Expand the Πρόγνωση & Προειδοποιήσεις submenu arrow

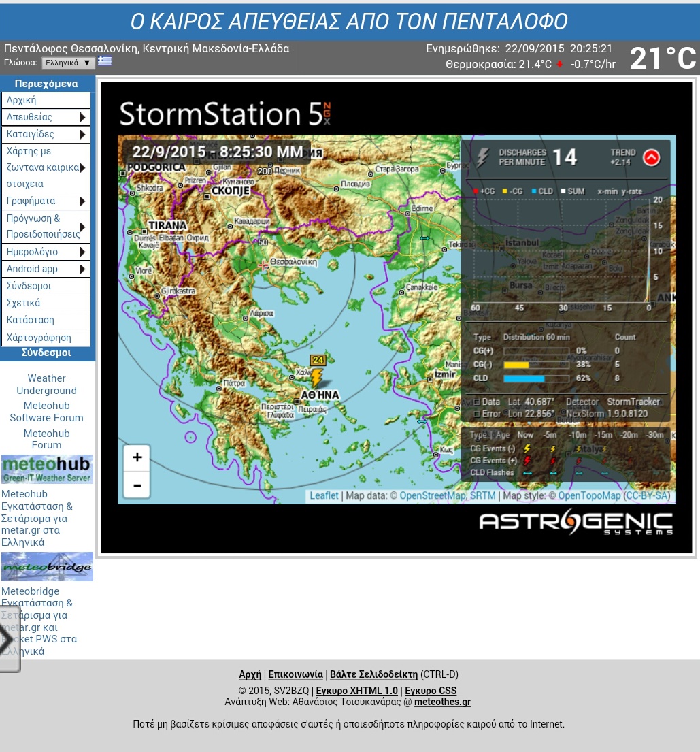coord(82,227)
